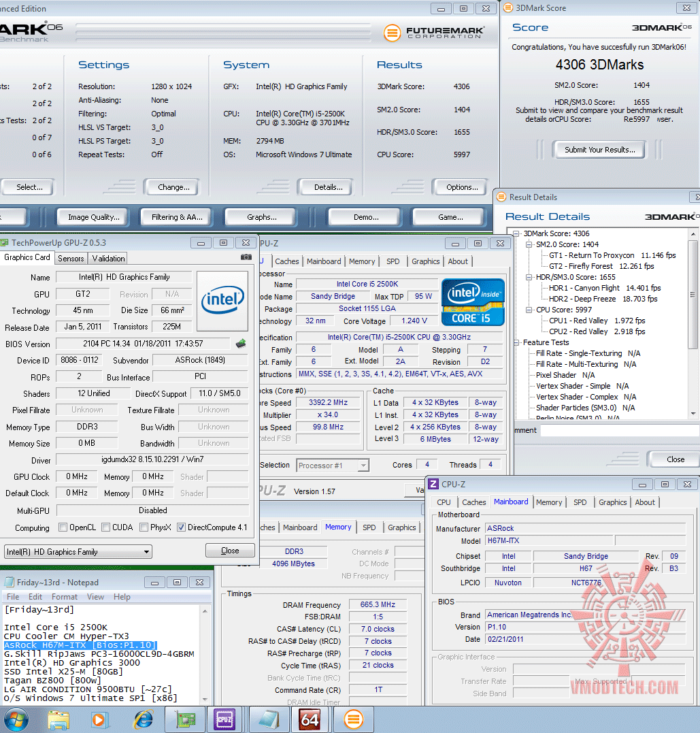The width and height of the screenshot is (700, 733).
Task: Open the Intel(R) HD Graphics Family dropdown
Action: click(x=78, y=552)
